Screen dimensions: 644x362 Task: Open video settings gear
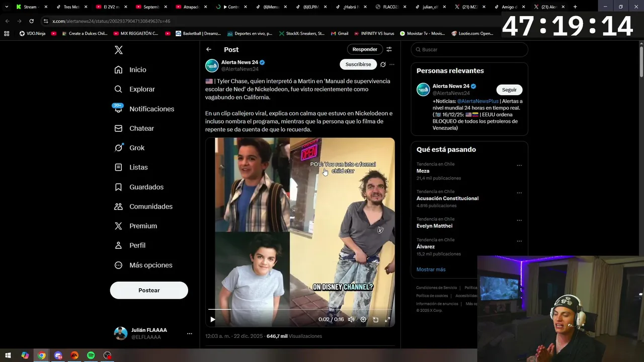click(x=363, y=319)
